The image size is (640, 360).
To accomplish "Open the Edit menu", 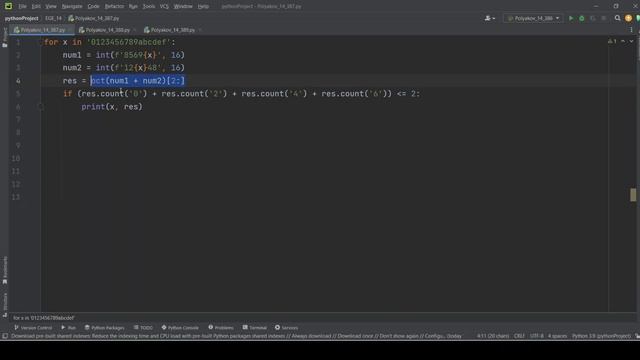I will tap(36, 7).
